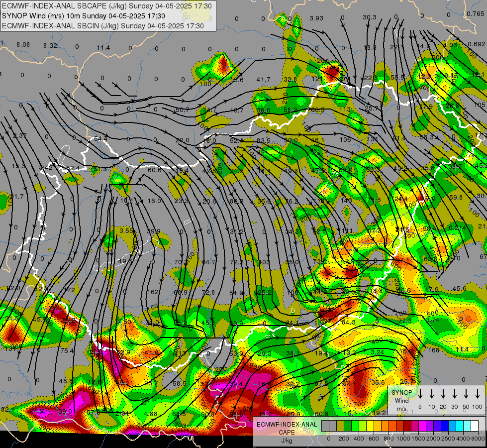Screen dimensions: 487x448
Task: Click the map value 60.6
Action: click(x=155, y=170)
